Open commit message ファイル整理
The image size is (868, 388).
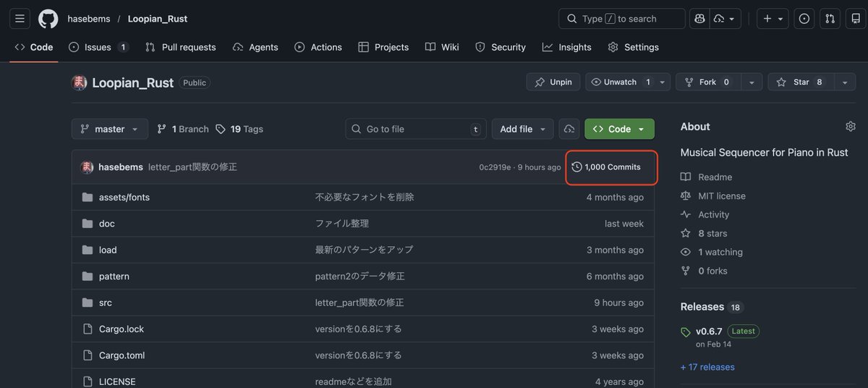pyautogui.click(x=342, y=224)
